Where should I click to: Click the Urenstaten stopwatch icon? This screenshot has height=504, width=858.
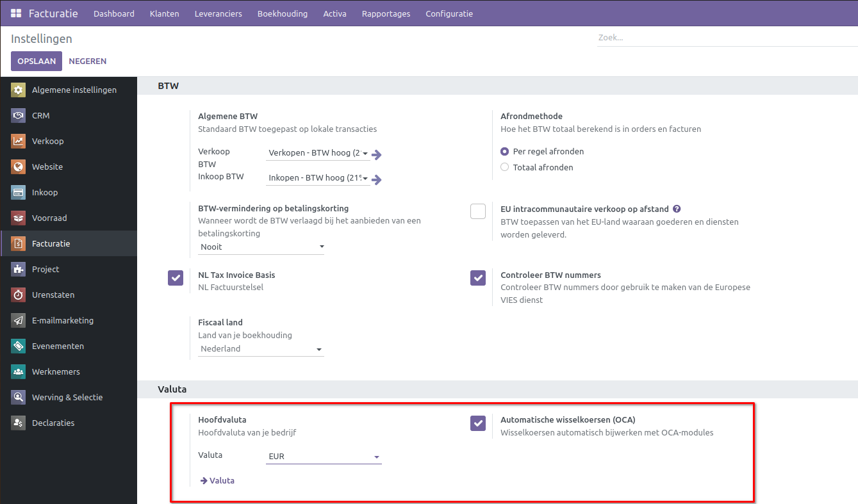[x=19, y=295]
